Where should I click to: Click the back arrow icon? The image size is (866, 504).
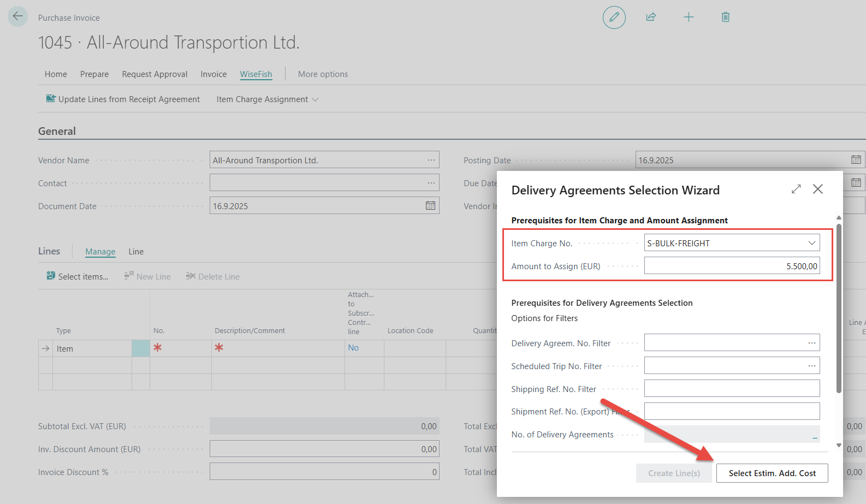[x=17, y=16]
